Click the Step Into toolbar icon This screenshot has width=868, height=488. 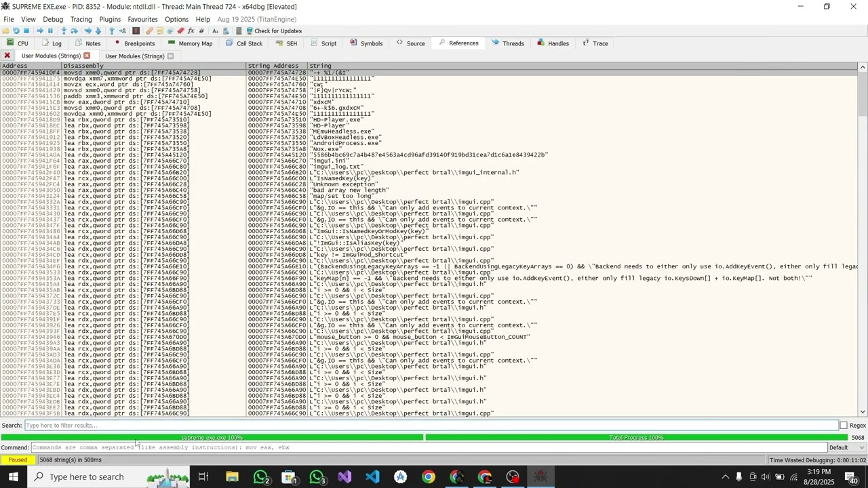(64, 30)
